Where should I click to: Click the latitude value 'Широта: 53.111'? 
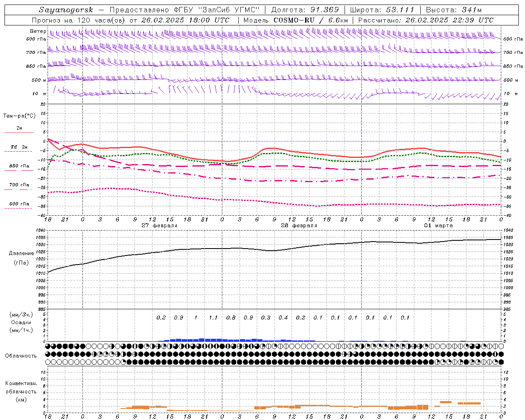[x=382, y=10]
